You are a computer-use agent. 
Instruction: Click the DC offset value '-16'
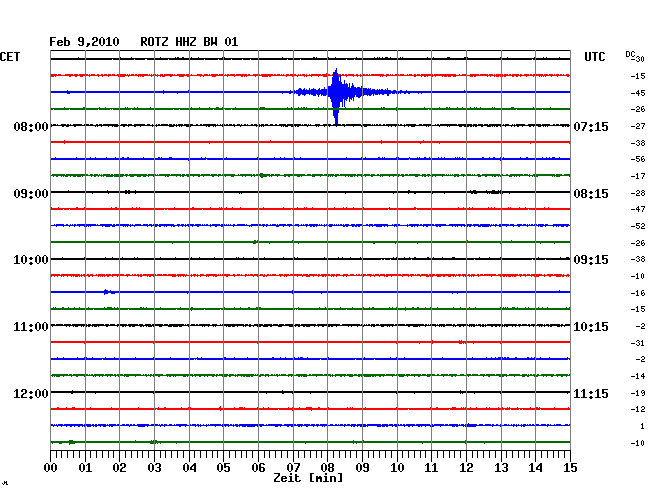click(x=638, y=293)
